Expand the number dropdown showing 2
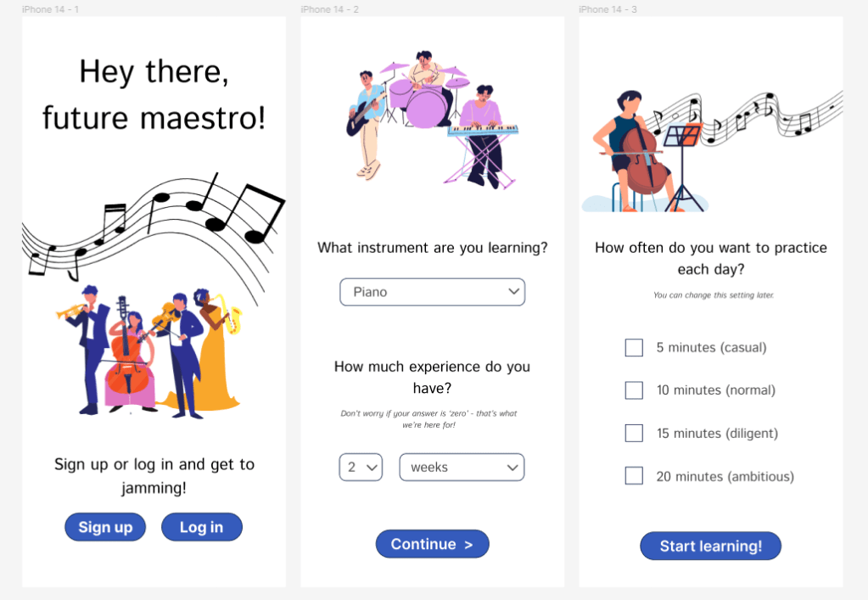This screenshot has height=600, width=868. point(361,467)
